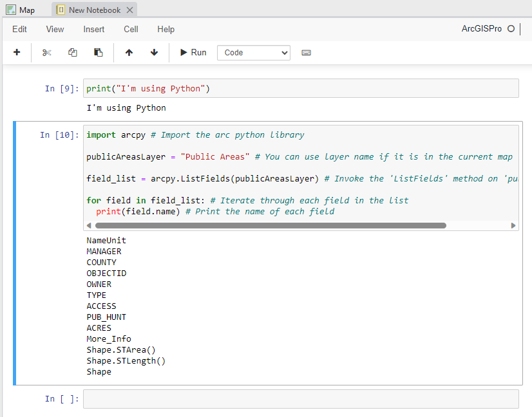Click the print(field.name) code line

click(x=215, y=211)
